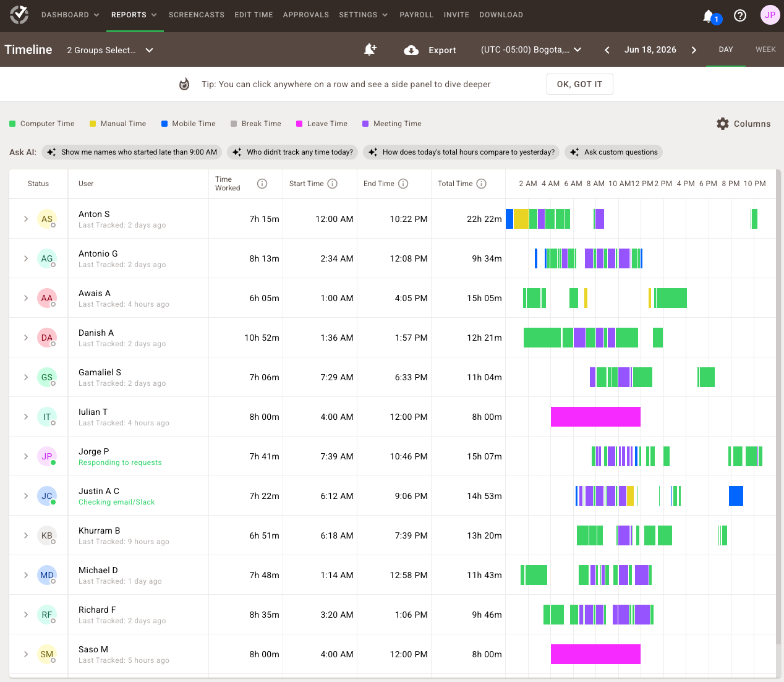Click Anton S avatar AS

47,219
